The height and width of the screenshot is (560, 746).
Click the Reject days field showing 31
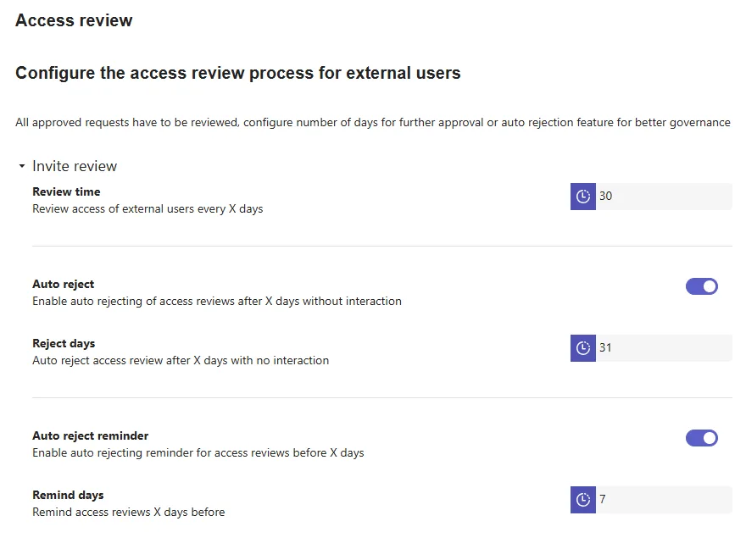664,348
